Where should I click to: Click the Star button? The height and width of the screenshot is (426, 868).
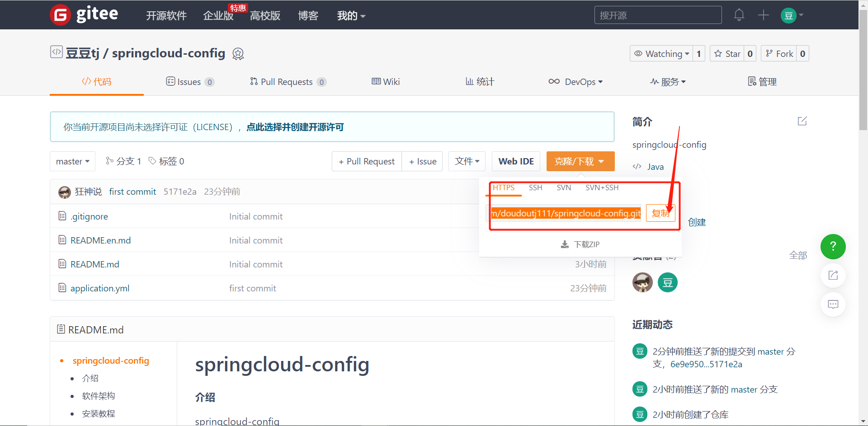tap(727, 54)
